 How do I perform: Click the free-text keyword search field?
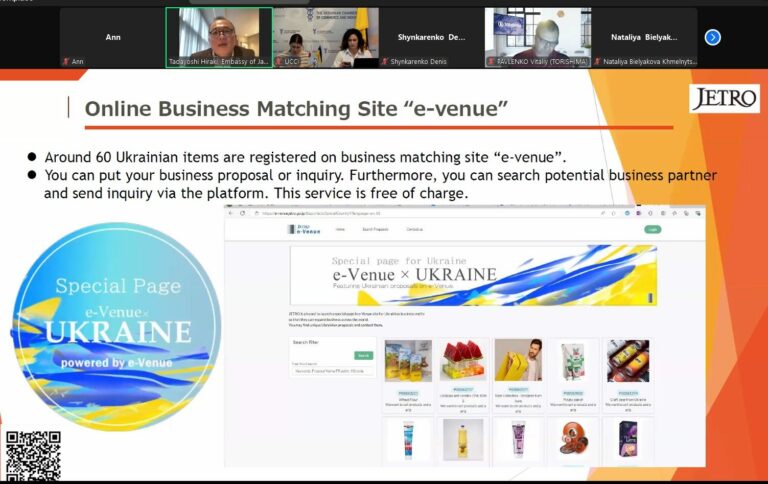click(332, 371)
